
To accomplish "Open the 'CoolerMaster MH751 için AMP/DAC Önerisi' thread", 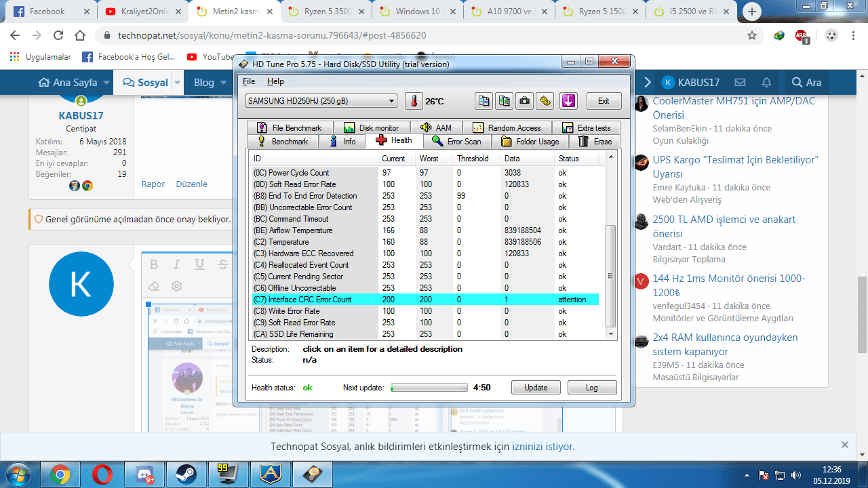I will pos(734,108).
